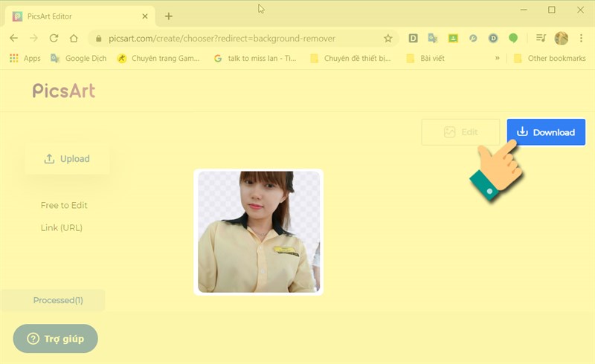Open a new browser tab
Image resolution: width=595 pixels, height=364 pixels.
tap(169, 16)
